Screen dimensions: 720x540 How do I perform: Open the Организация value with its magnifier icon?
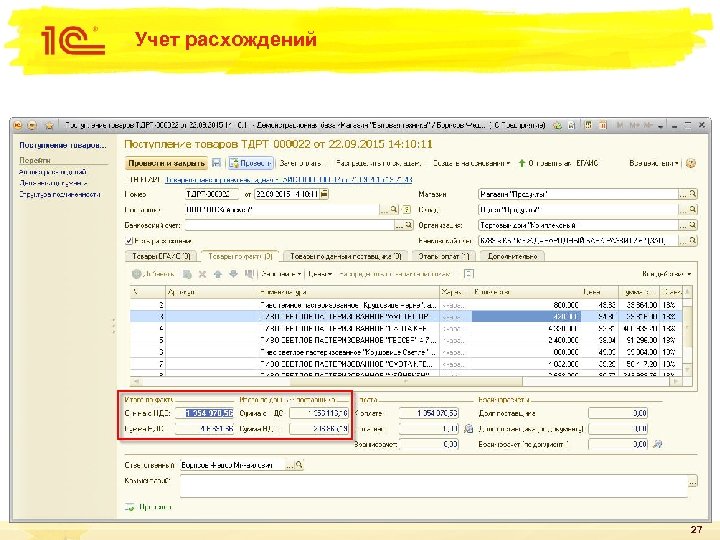[x=693, y=225]
